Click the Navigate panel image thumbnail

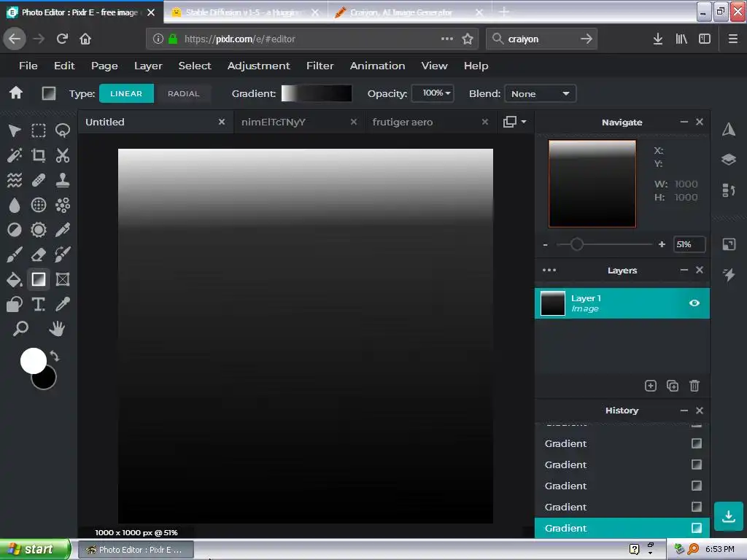click(592, 184)
